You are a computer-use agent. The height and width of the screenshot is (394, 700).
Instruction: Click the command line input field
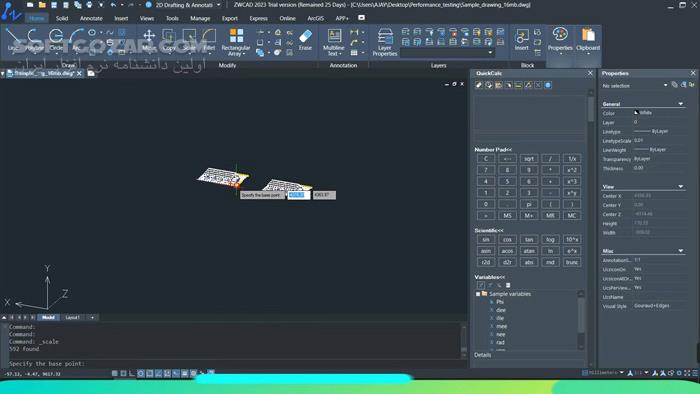[234, 364]
